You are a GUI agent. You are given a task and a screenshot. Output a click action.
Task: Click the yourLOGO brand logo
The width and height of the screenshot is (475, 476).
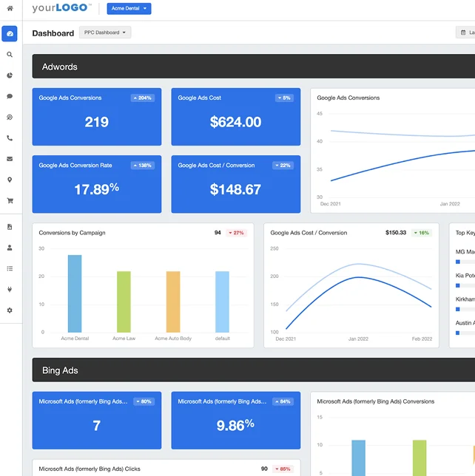[x=61, y=9]
